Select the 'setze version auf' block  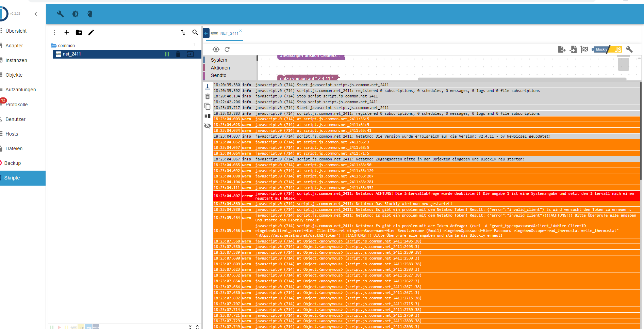pyautogui.click(x=308, y=78)
